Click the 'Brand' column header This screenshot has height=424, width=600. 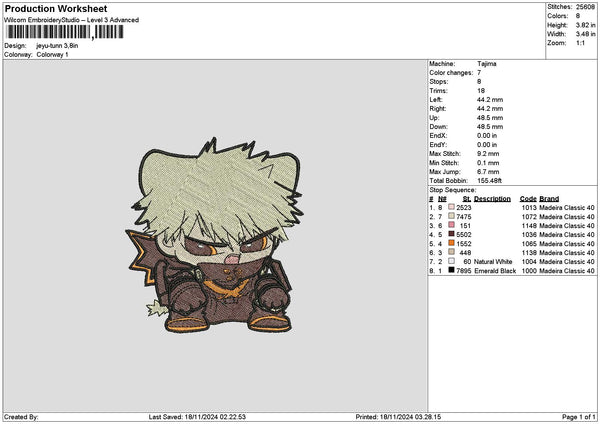click(549, 199)
